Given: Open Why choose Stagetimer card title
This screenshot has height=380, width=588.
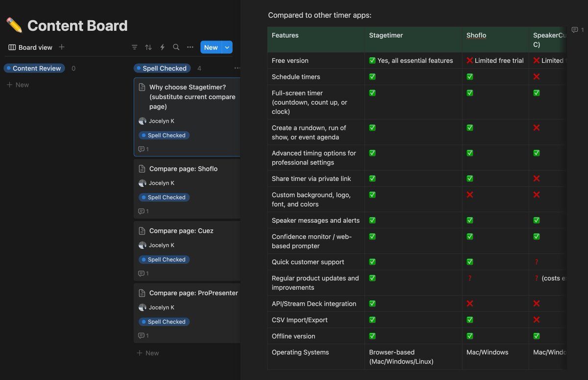Looking at the screenshot, I should (x=192, y=97).
